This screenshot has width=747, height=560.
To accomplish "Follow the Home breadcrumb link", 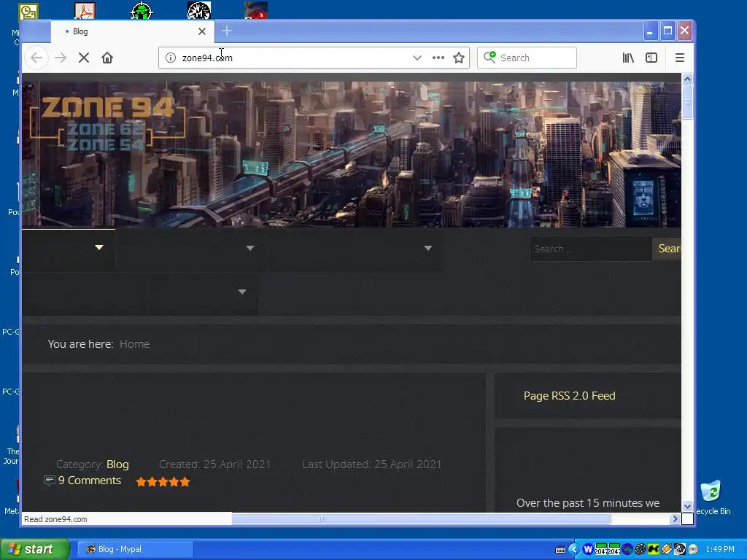I will click(x=134, y=344).
